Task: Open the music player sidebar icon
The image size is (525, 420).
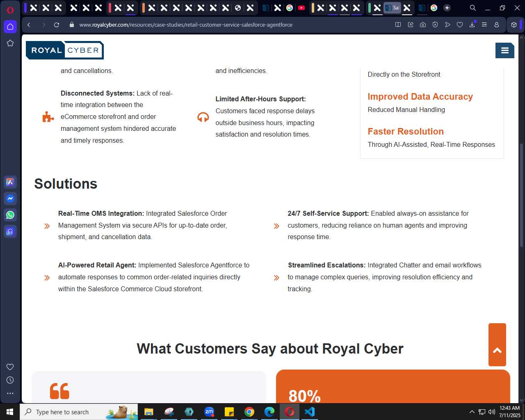Action: click(10, 231)
